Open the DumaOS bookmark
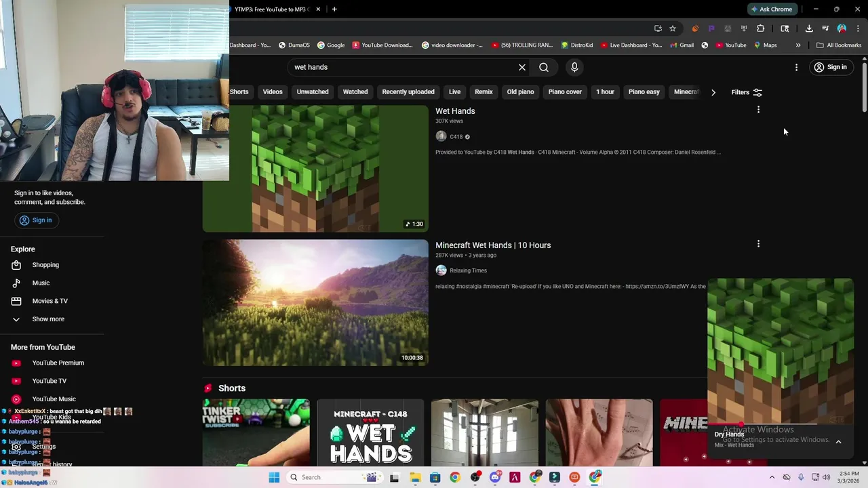This screenshot has height=488, width=868. (x=294, y=45)
